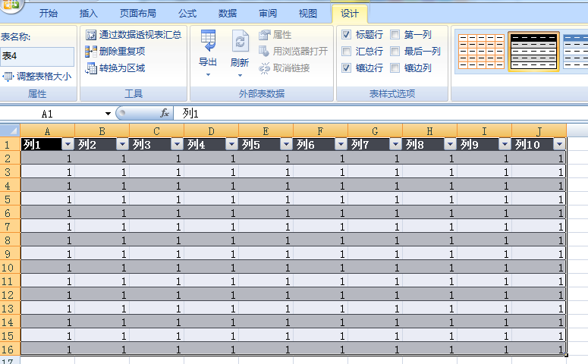Switch to the Insert (插入) tab

[89, 14]
